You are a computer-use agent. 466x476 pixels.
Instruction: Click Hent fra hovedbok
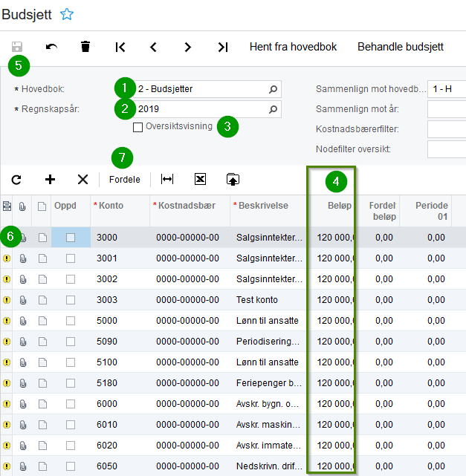[293, 47]
